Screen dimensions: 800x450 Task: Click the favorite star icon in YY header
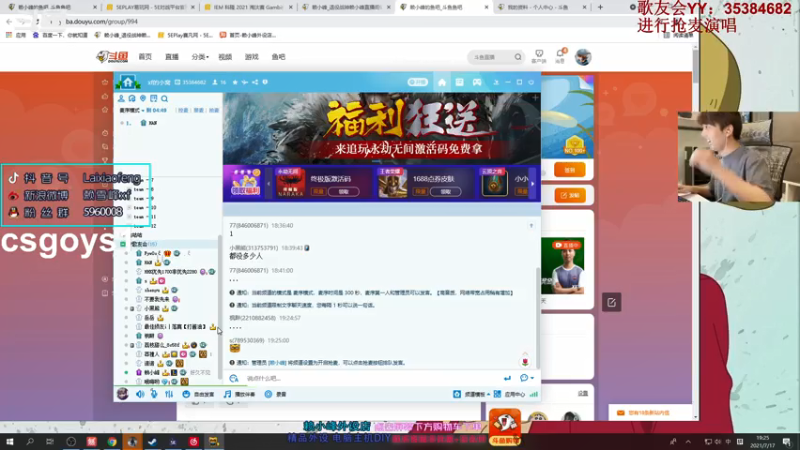pos(235,82)
